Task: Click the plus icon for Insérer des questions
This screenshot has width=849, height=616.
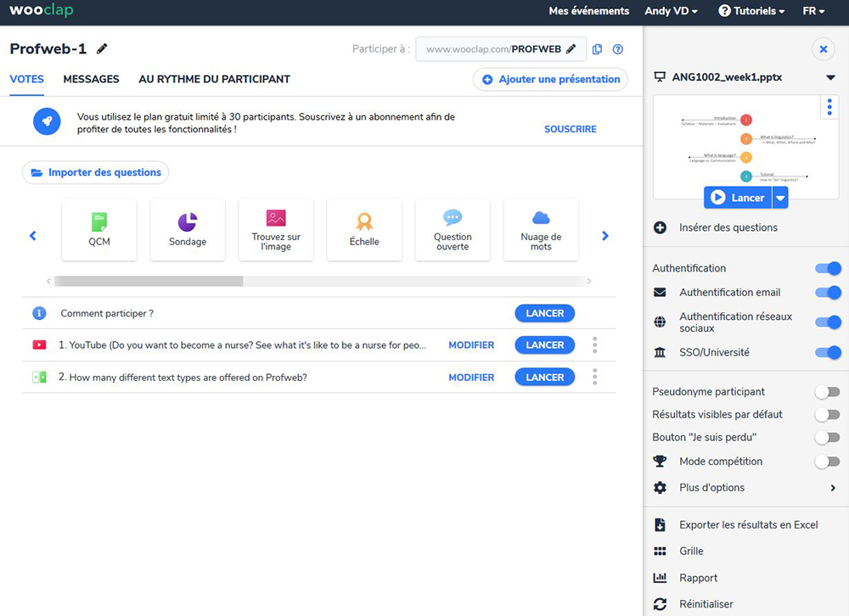Action: (x=660, y=228)
